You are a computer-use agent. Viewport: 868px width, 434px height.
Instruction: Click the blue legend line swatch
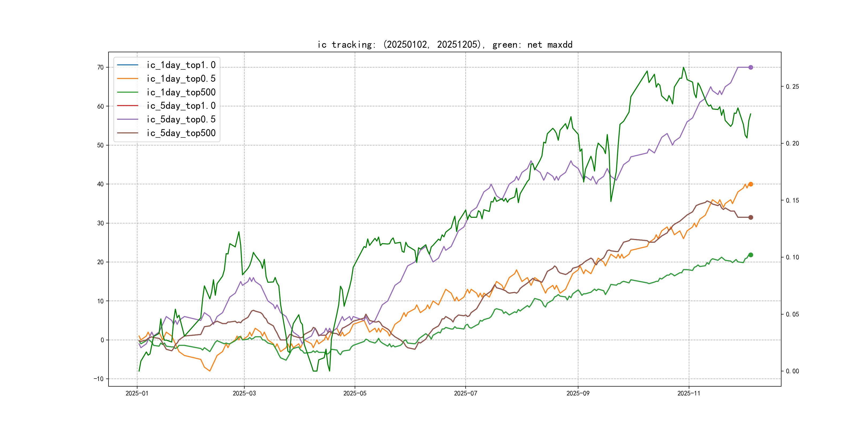pos(128,65)
